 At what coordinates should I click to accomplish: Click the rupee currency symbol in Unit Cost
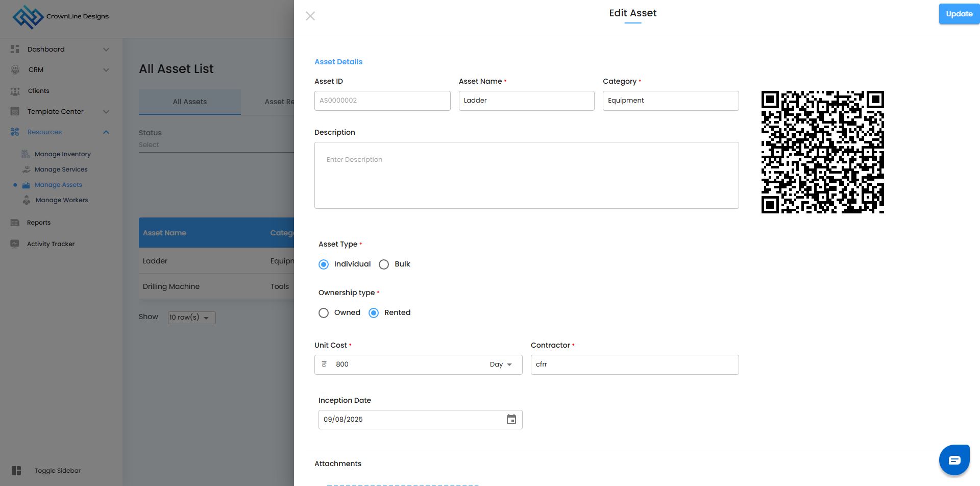coord(324,364)
